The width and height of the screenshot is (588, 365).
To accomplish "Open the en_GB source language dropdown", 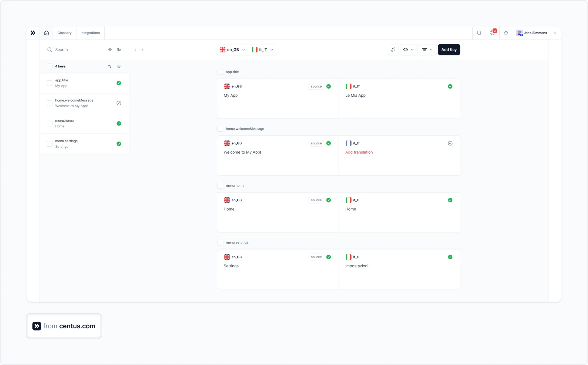I will click(x=232, y=50).
